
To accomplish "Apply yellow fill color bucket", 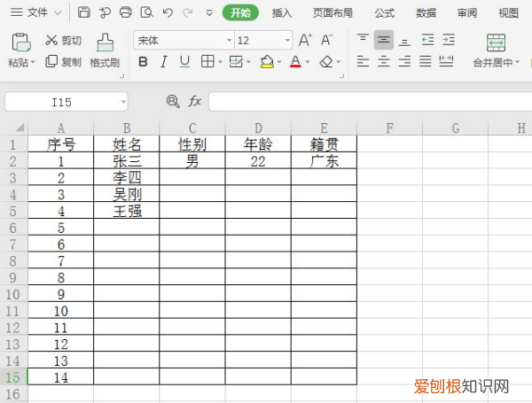I will coord(267,62).
